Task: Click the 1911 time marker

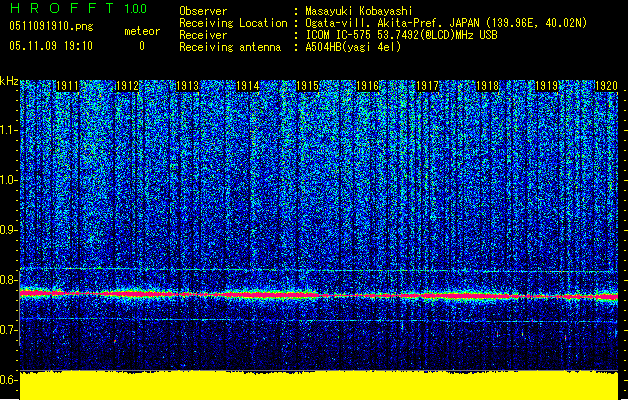Action: pyautogui.click(x=67, y=86)
